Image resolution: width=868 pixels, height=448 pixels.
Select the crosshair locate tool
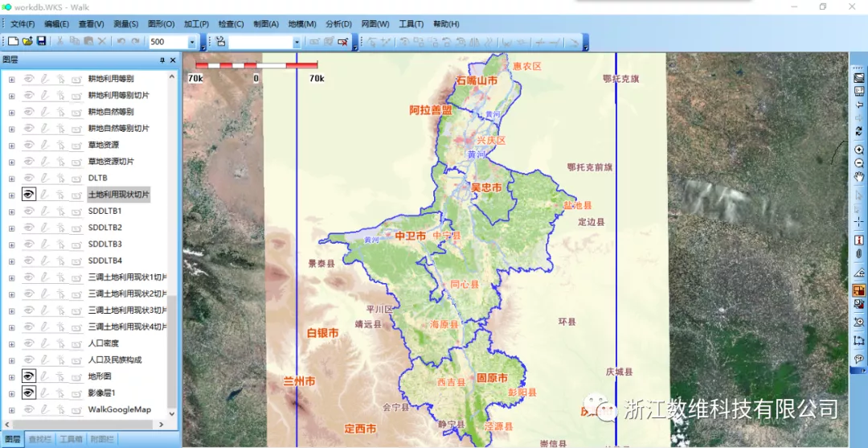[x=859, y=221]
